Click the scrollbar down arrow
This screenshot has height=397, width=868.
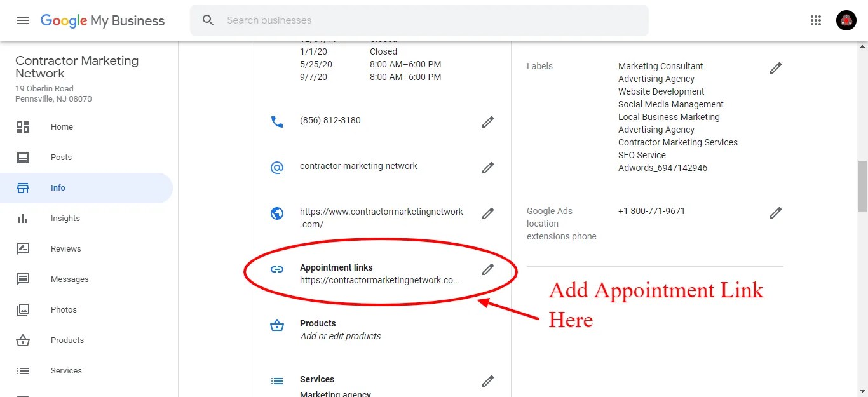[862, 391]
